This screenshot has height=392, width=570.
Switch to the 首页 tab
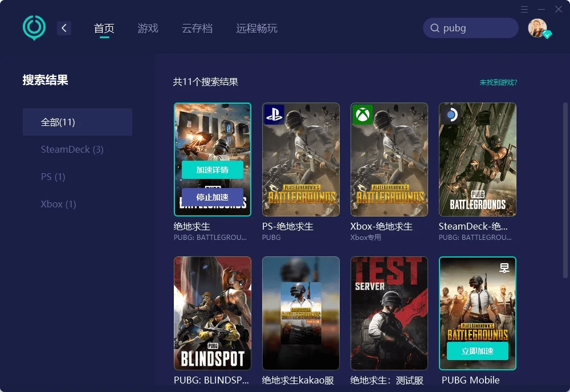(104, 28)
